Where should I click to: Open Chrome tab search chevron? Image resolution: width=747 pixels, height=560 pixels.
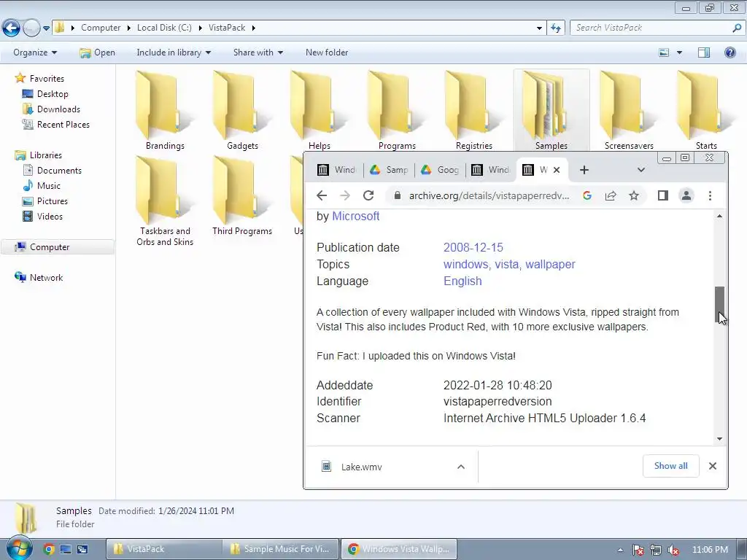pos(641,170)
